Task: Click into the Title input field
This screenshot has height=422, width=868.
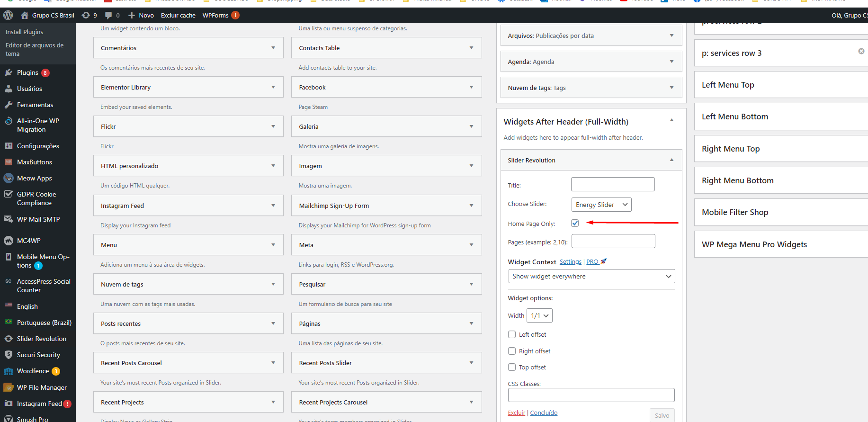Action: pos(613,184)
